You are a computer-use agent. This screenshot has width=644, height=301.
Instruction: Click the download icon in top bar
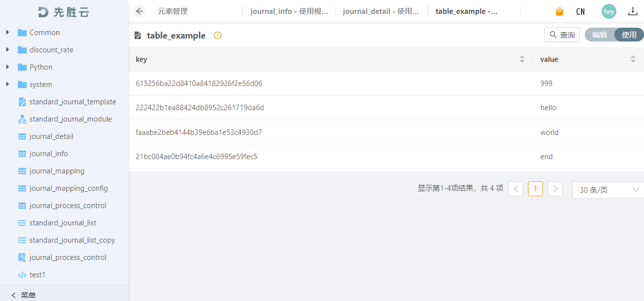pos(633,11)
